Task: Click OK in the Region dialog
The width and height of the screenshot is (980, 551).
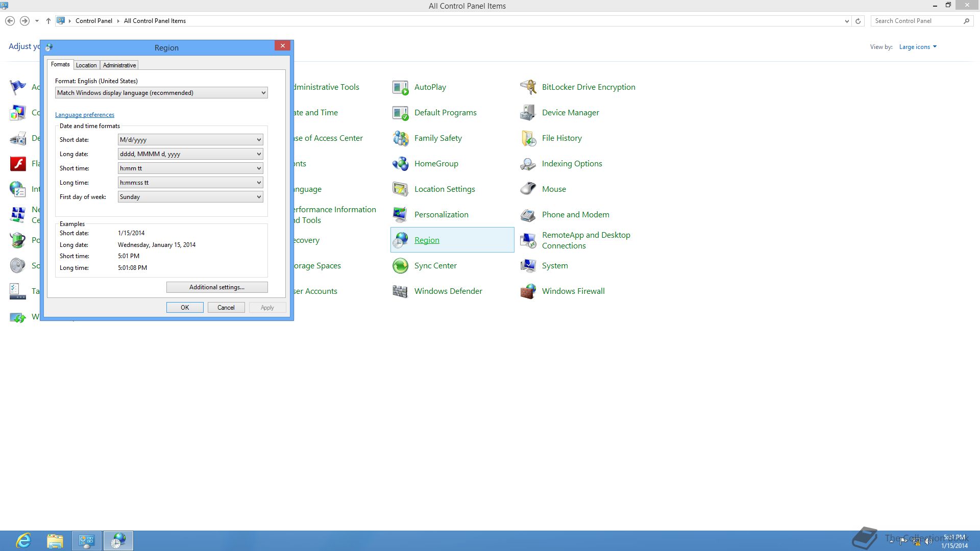Action: tap(185, 308)
